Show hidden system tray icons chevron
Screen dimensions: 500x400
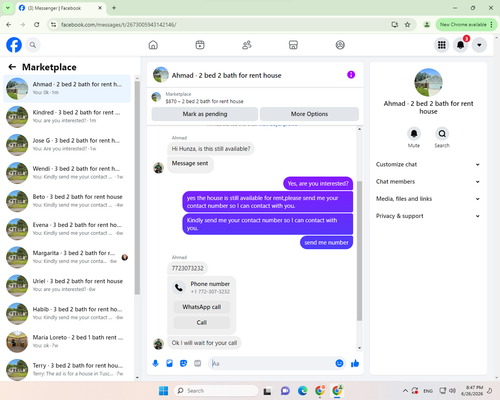tap(405, 391)
